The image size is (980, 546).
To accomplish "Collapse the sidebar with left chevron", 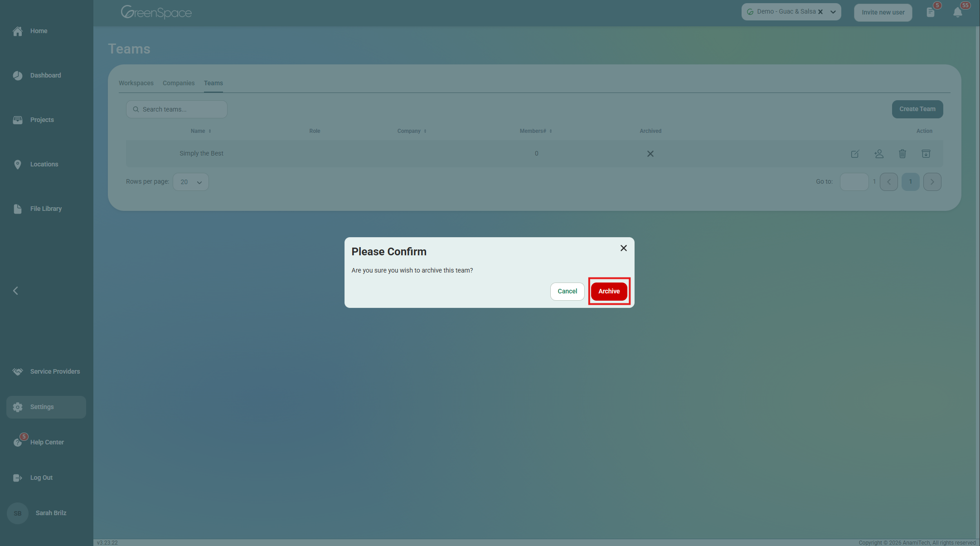I will tap(16, 291).
